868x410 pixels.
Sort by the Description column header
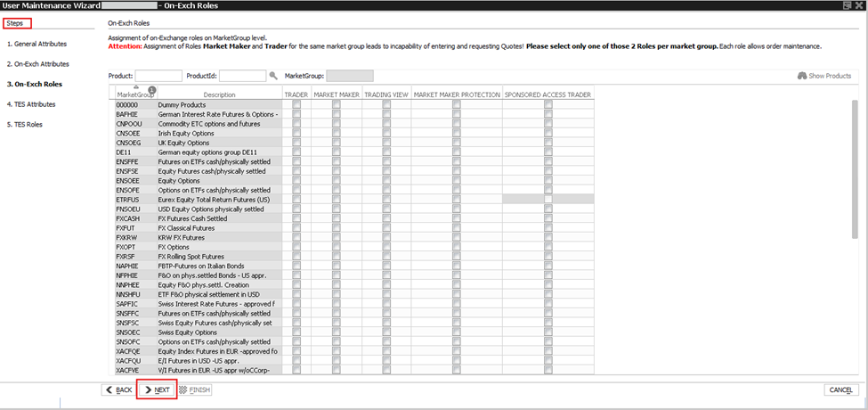coord(219,94)
